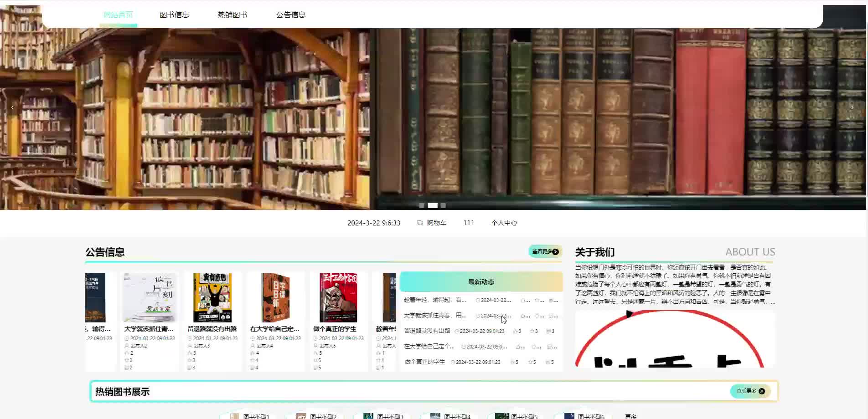Open the 真有意思 comic cover thumbnail
The width and height of the screenshot is (868, 419).
pos(212,298)
